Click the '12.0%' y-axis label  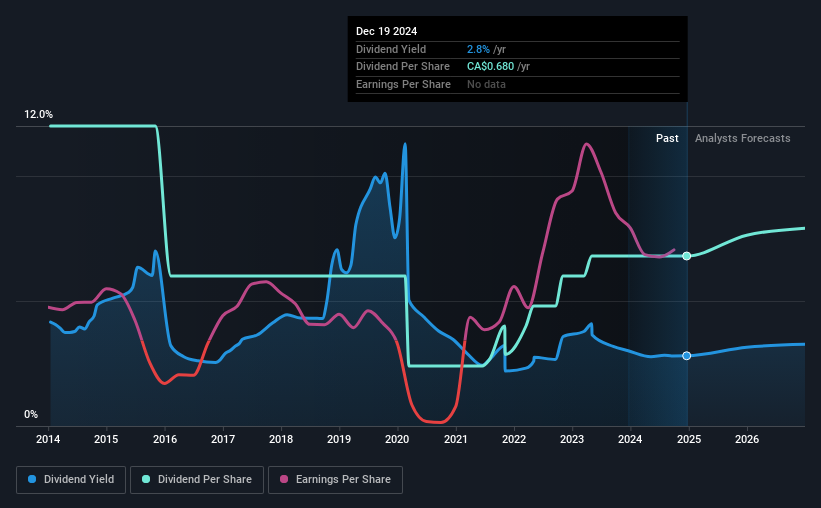click(x=38, y=115)
